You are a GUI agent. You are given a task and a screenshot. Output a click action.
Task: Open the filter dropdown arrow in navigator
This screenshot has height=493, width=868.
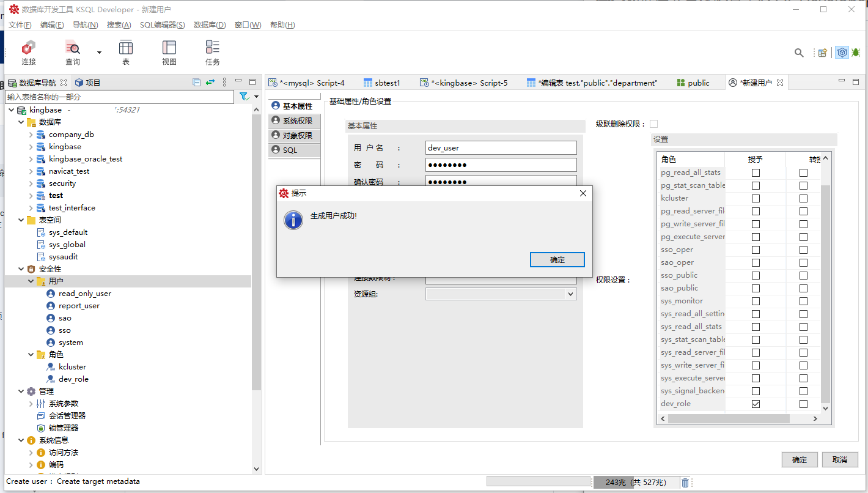tap(256, 97)
